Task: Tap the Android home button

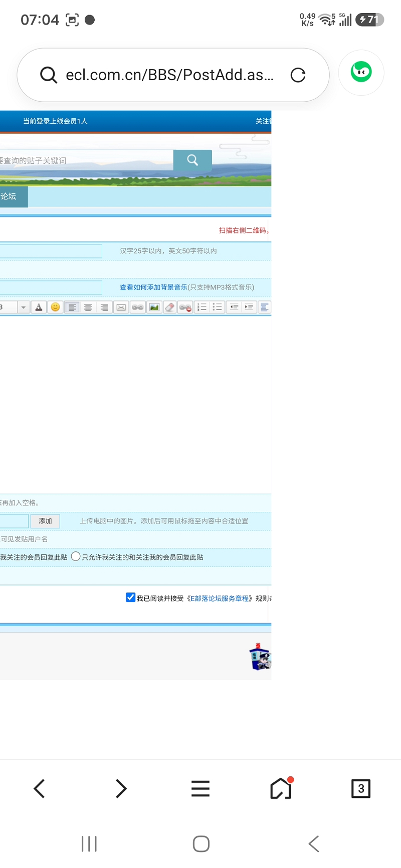Action: pos(201,844)
